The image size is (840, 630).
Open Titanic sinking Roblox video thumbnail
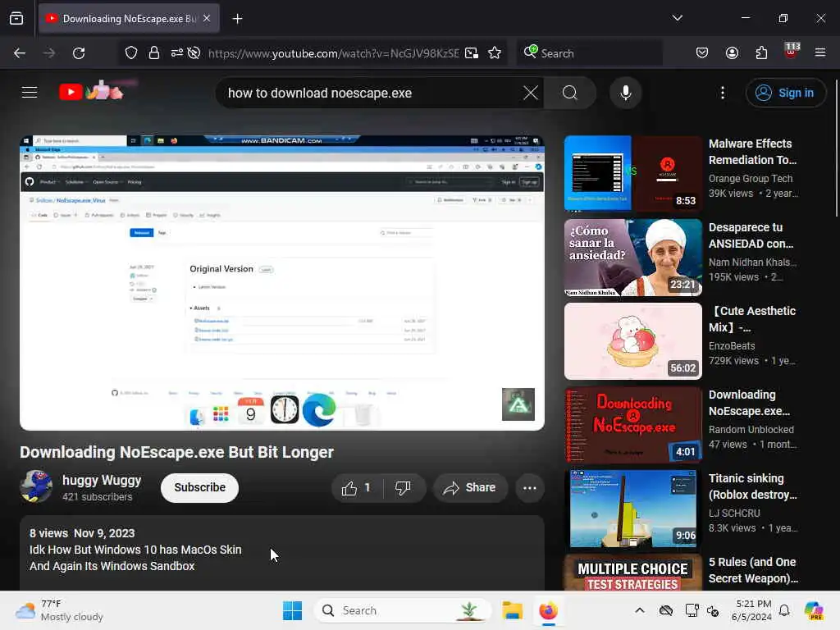tap(632, 509)
